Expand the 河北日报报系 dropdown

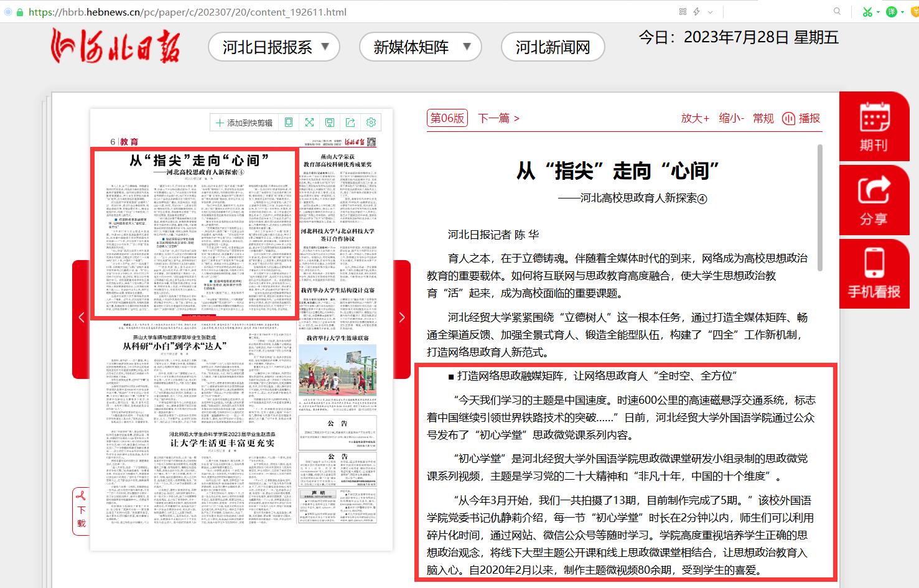[274, 47]
